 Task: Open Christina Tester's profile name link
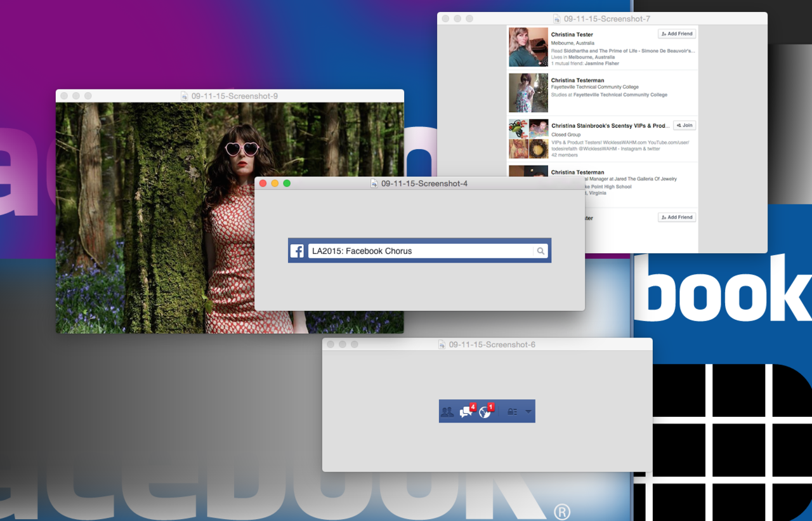[x=572, y=35]
